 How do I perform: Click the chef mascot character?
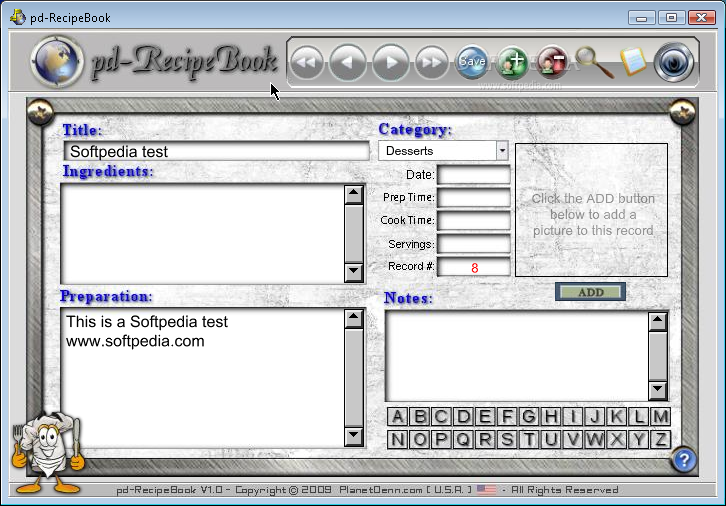coord(46,451)
